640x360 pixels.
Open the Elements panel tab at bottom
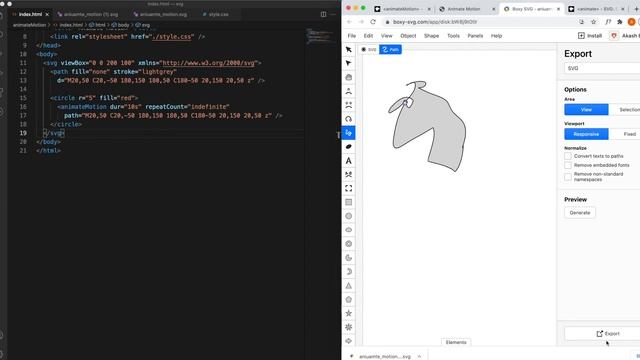[456, 342]
